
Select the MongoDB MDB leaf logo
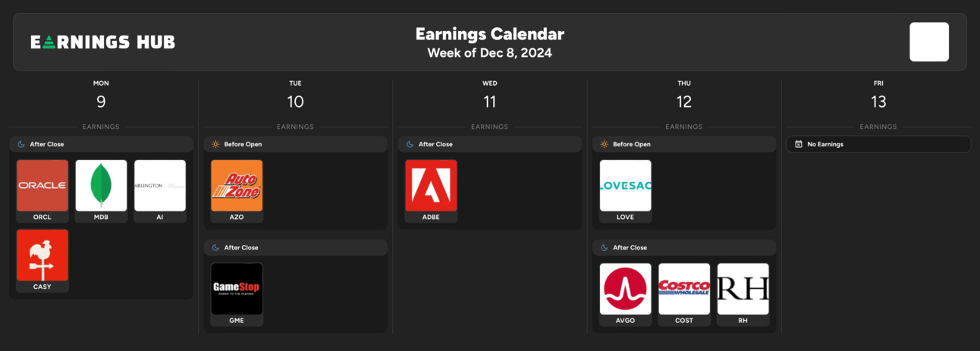coord(101,185)
